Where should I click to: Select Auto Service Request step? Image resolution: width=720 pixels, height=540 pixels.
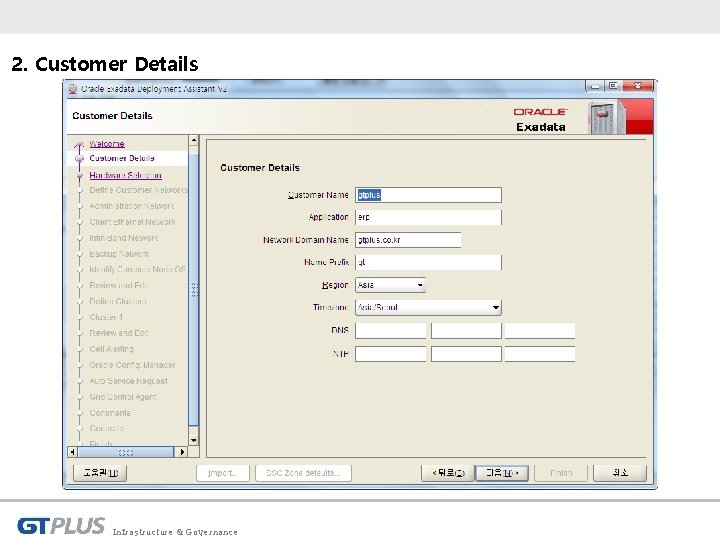coord(129,381)
